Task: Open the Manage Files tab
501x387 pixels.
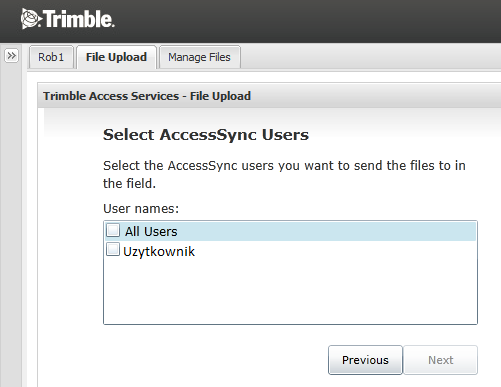Action: coord(199,57)
